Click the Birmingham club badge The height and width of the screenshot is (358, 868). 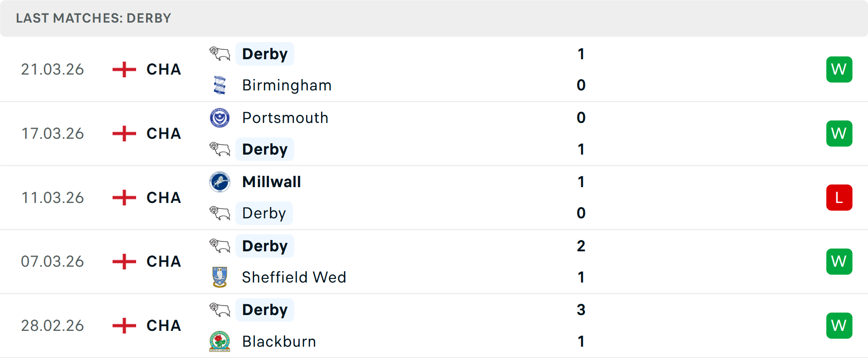[x=219, y=85]
